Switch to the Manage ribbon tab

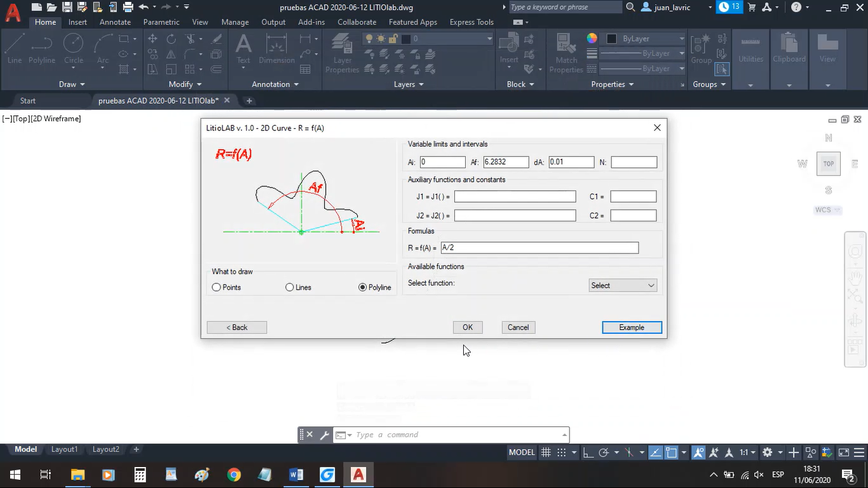click(x=235, y=22)
